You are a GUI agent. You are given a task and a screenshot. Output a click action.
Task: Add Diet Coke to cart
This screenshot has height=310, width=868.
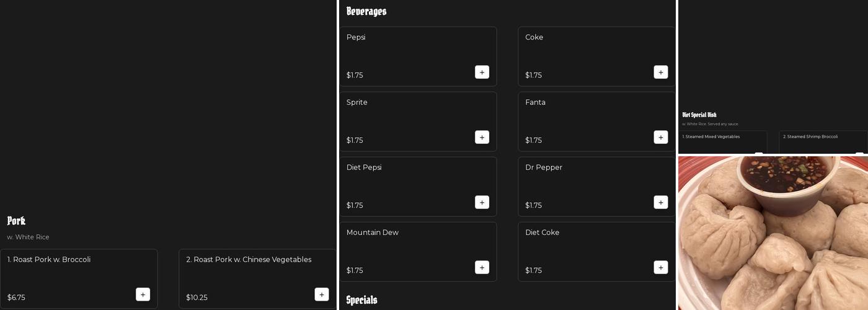[x=660, y=268]
